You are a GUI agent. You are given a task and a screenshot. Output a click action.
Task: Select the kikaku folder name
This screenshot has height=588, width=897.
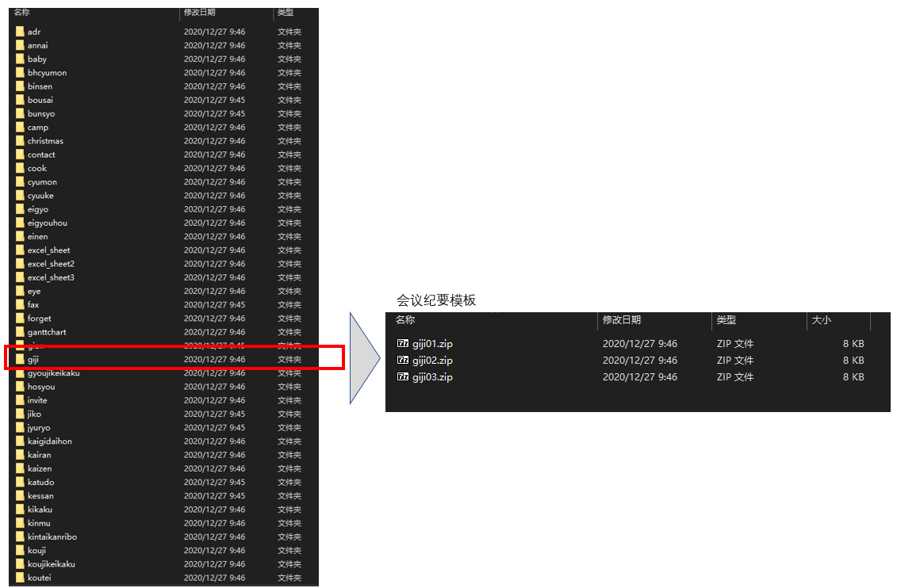[x=40, y=510]
